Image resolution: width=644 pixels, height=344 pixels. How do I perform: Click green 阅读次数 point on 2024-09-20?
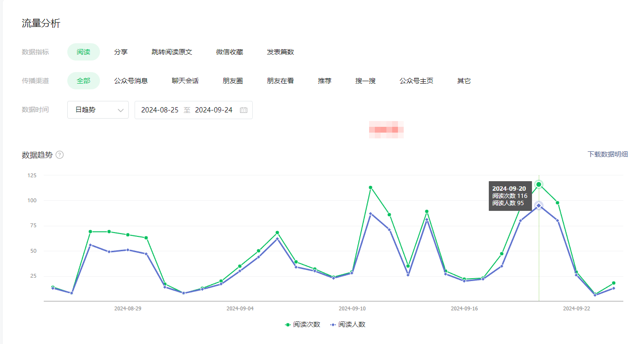(x=539, y=184)
